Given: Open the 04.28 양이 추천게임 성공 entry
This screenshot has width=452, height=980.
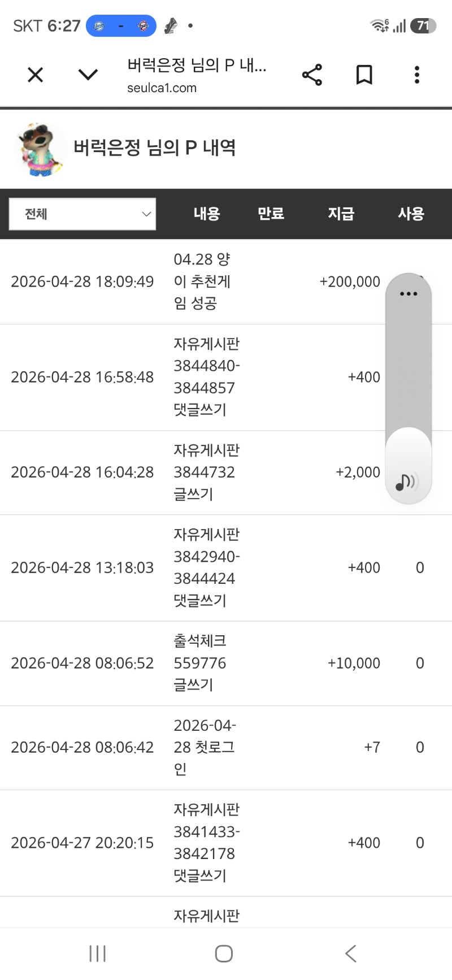Looking at the screenshot, I should tap(202, 281).
